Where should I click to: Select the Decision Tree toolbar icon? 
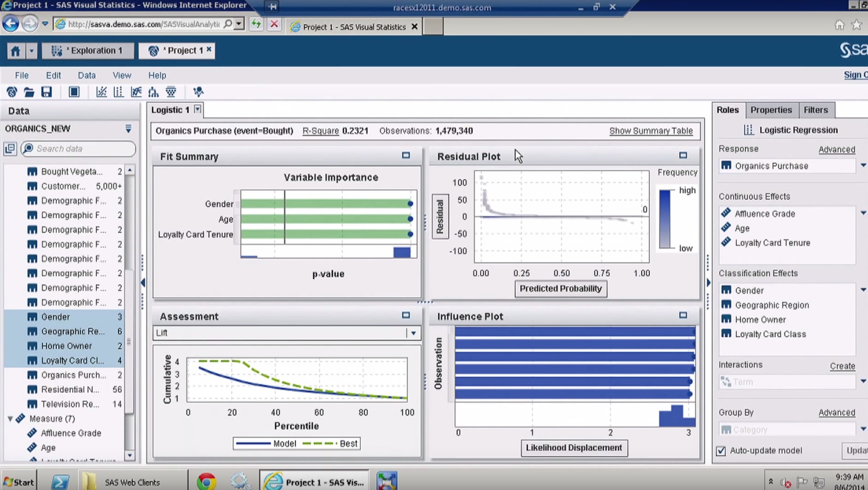153,92
